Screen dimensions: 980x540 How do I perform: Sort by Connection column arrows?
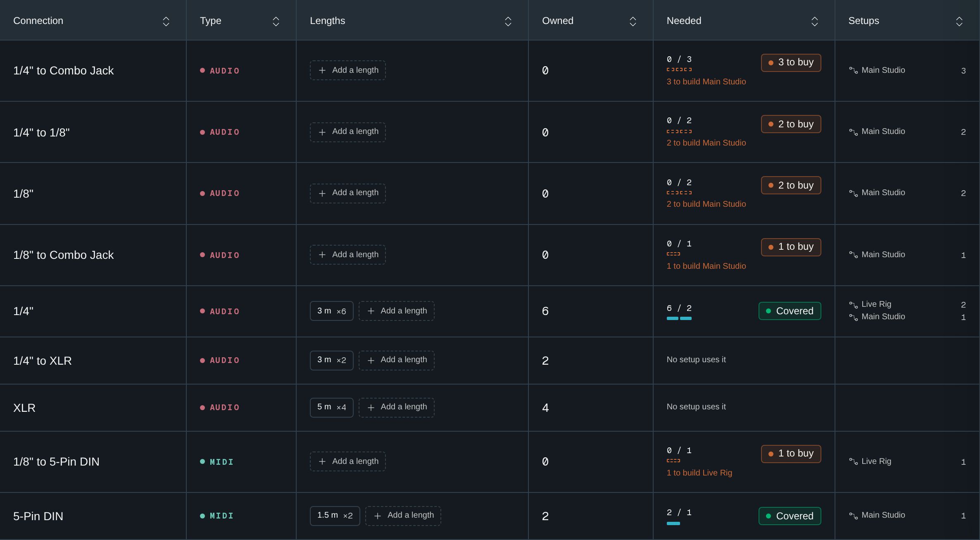click(166, 22)
